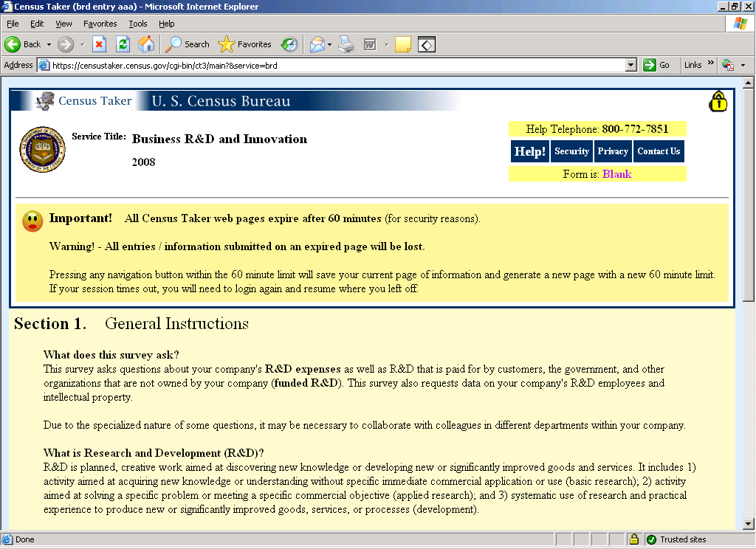The width and height of the screenshot is (756, 549).
Task: Click the Windows flag logo
Action: (x=740, y=23)
